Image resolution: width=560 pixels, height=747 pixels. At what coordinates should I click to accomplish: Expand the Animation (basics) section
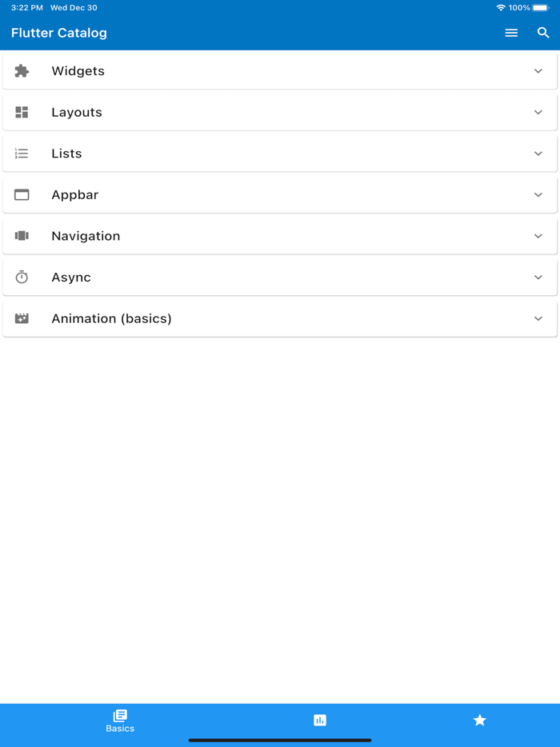(538, 318)
